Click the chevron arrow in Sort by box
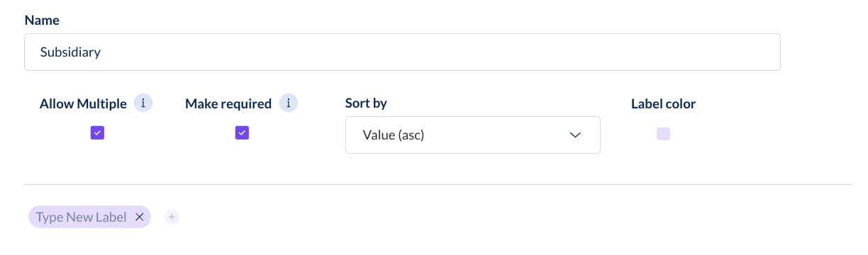Image resolution: width=868 pixels, height=255 pixels. [x=576, y=135]
